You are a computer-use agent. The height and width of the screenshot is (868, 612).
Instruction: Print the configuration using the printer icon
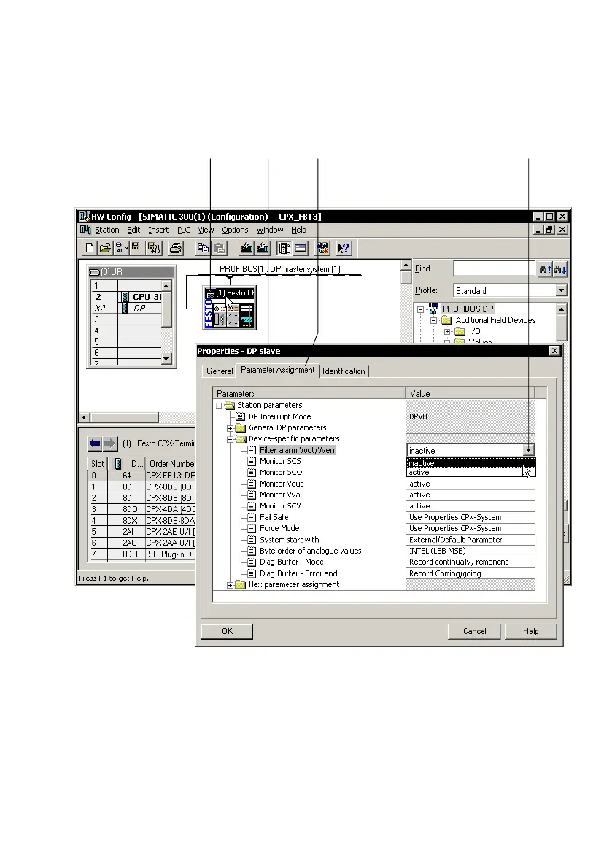176,248
